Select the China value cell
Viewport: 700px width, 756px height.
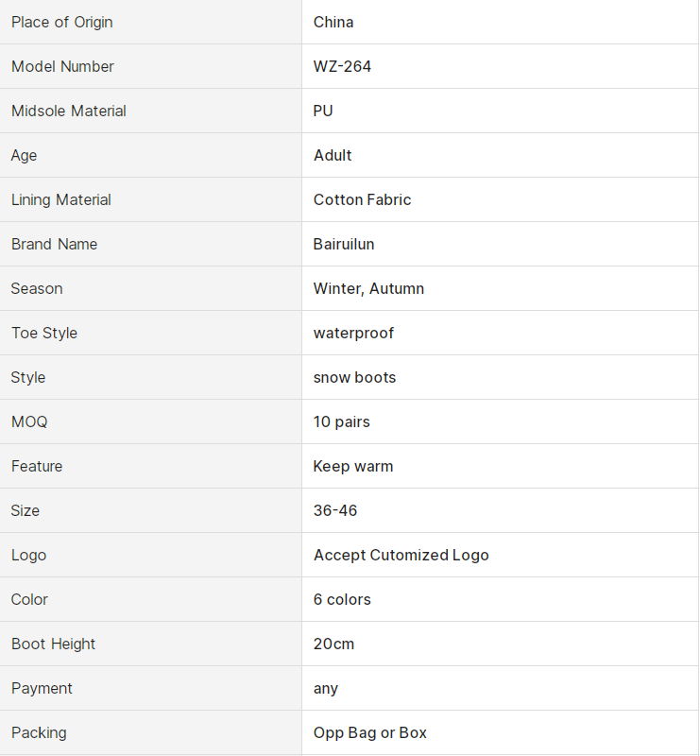tap(333, 22)
